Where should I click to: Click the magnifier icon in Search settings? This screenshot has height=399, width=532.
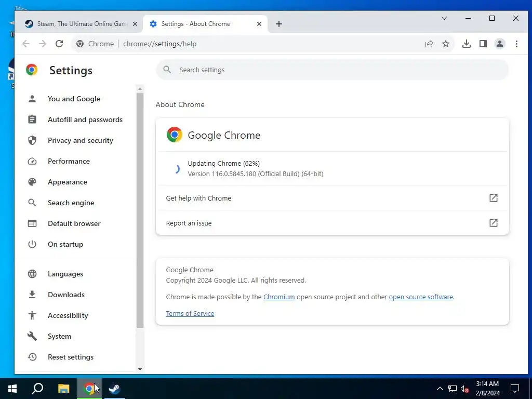tap(167, 70)
